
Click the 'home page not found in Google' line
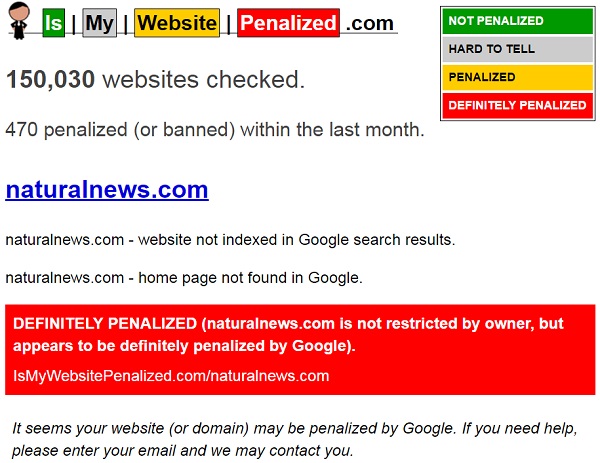[x=184, y=277]
